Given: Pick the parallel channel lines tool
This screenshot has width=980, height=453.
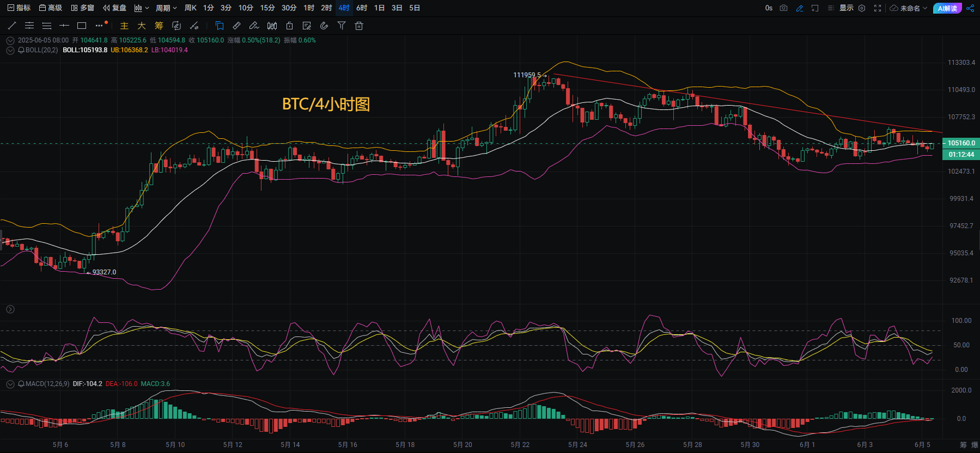Looking at the screenshot, I should [x=29, y=26].
